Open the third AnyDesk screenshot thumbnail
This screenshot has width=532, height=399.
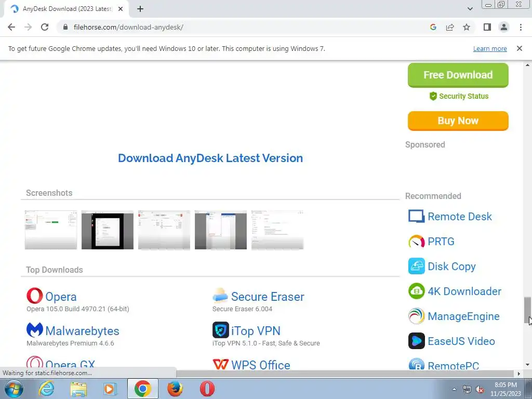click(x=164, y=230)
